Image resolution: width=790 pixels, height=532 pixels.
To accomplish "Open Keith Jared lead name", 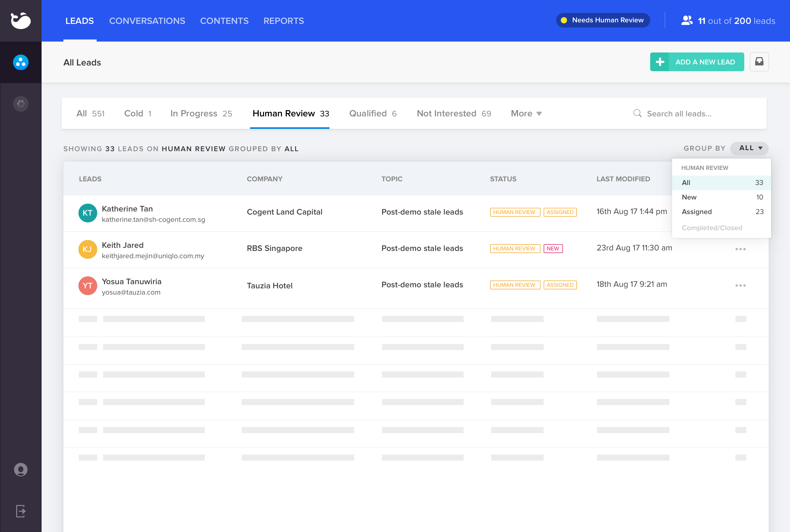I will coord(122,245).
